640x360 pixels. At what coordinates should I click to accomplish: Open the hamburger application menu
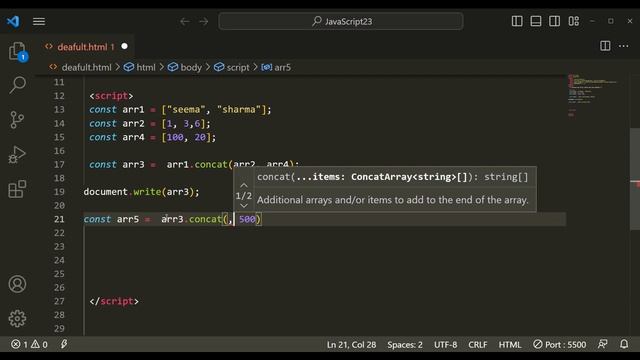[39, 21]
